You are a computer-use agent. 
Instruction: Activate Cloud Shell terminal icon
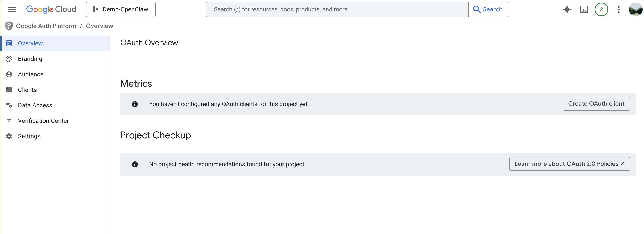coord(584,9)
